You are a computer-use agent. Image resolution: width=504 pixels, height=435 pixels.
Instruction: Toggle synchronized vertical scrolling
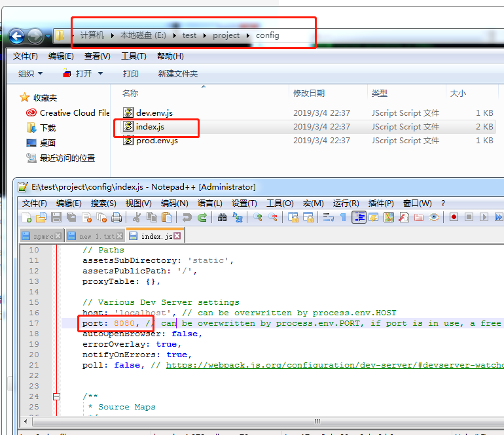pyautogui.click(x=293, y=217)
